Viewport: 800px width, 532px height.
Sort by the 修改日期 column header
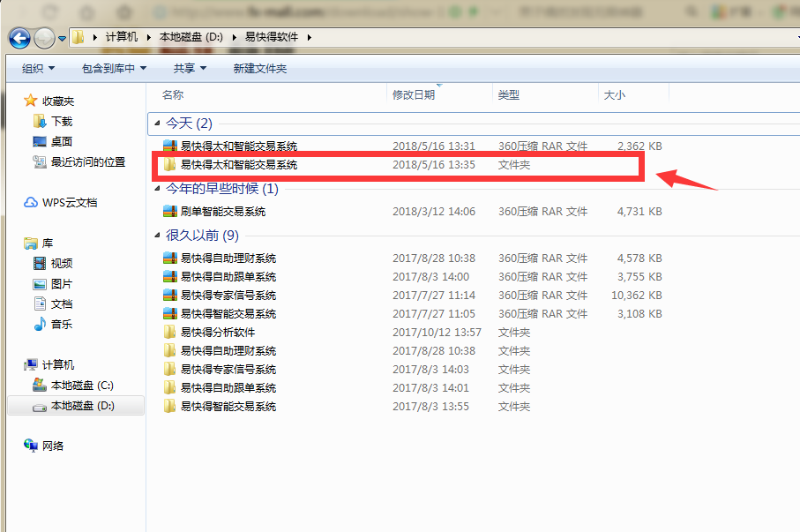click(414, 95)
